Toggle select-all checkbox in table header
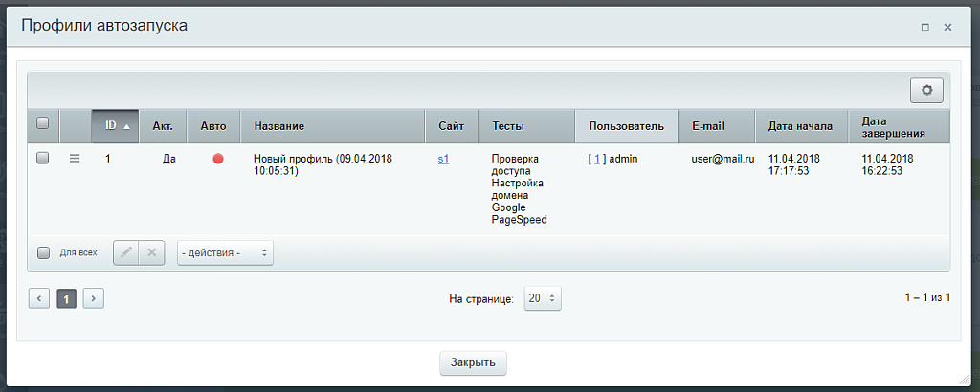This screenshot has height=392, width=980. [x=42, y=123]
